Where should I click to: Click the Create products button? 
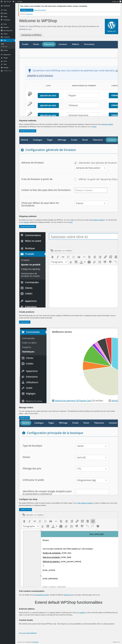tap(25, 322)
